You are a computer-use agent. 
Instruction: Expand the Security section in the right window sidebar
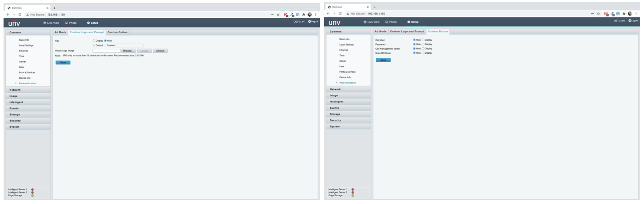(348, 120)
